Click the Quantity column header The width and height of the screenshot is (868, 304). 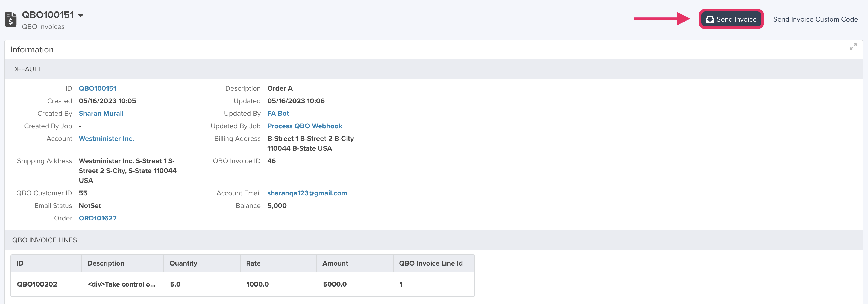(x=202, y=263)
